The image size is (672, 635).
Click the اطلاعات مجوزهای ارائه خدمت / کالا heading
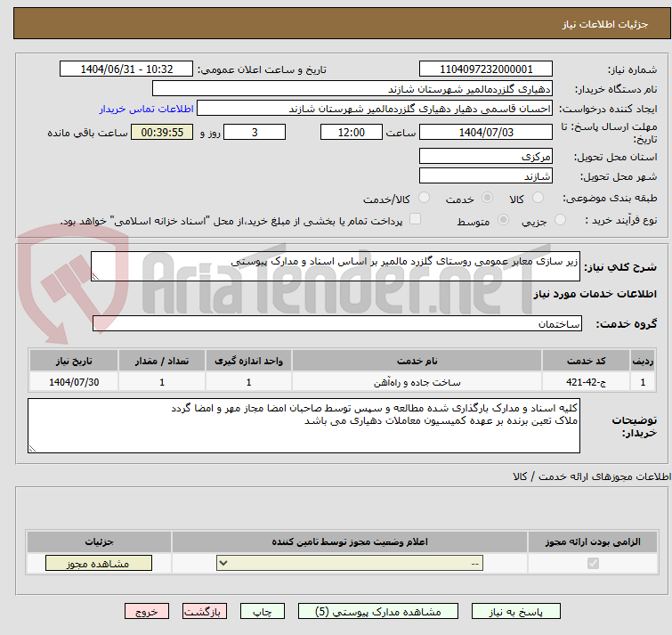tap(592, 476)
